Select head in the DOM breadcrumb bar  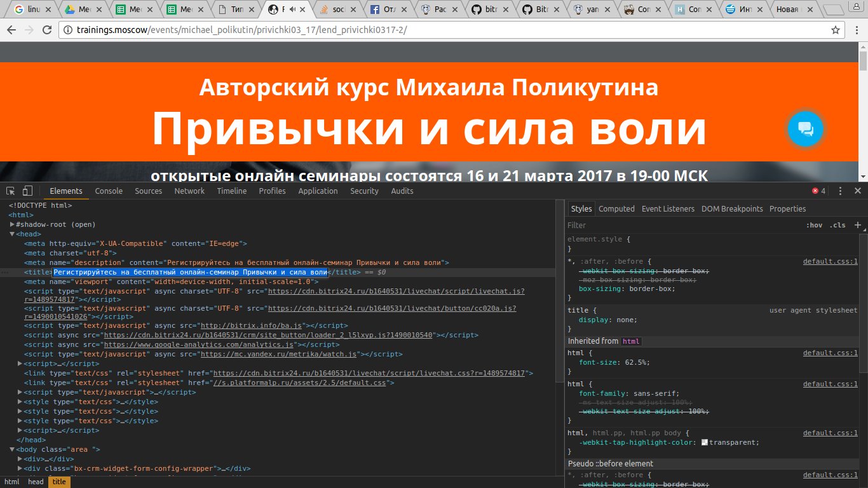click(x=36, y=482)
